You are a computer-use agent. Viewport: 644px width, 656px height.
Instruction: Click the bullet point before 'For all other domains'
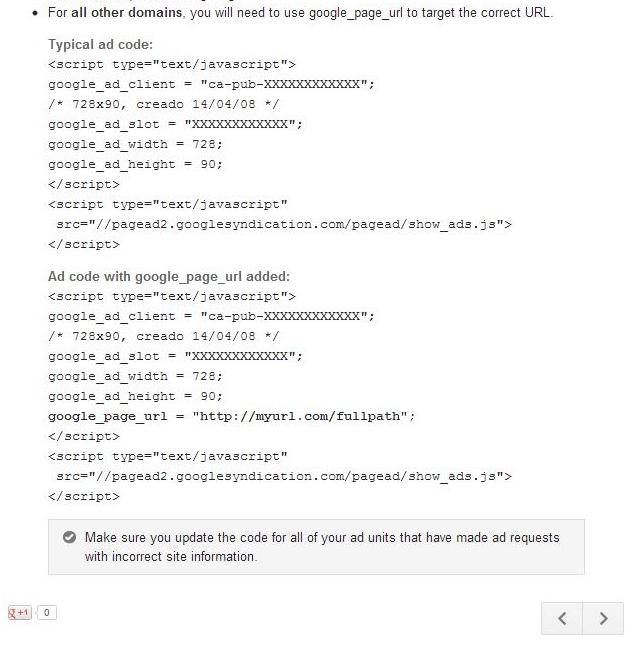coord(35,13)
